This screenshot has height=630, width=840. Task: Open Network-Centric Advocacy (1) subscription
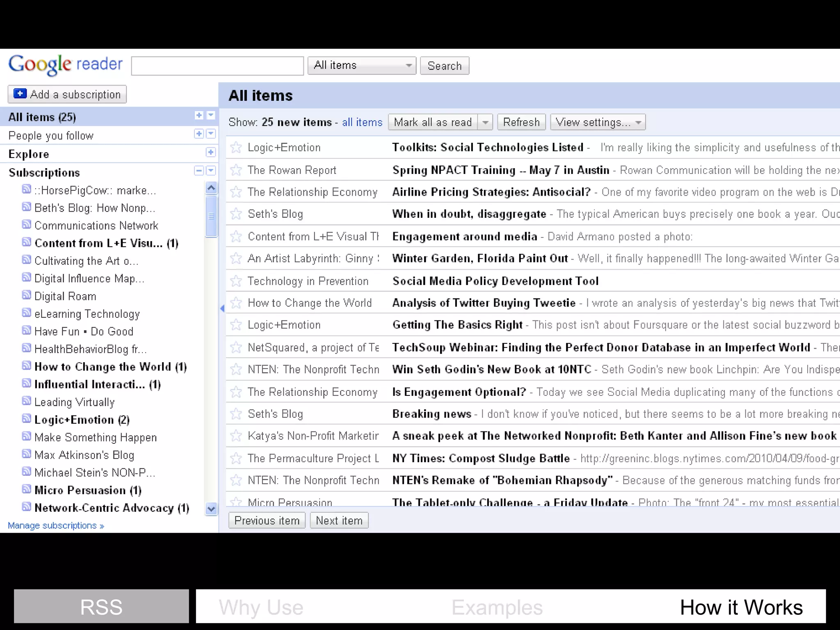[112, 508]
